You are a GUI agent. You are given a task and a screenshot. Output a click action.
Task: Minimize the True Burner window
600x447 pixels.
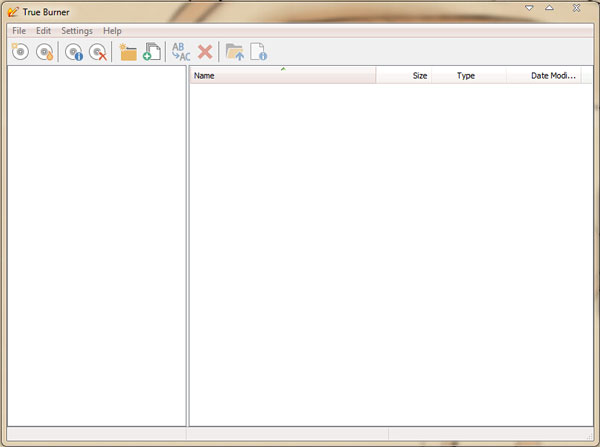pos(530,8)
